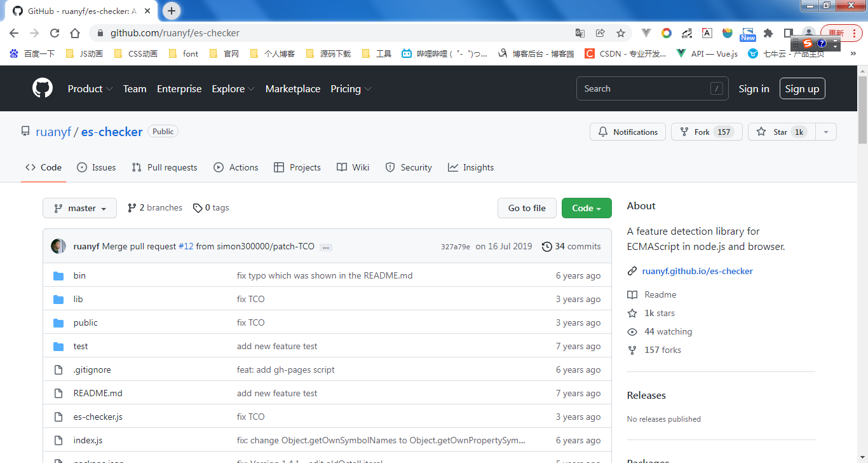The image size is (868, 463).
Task: Click the folder icon beside public
Action: 59,322
